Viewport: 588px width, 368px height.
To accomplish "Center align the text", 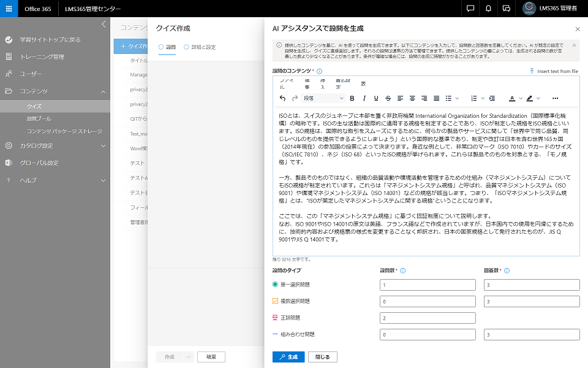I will 412,98.
